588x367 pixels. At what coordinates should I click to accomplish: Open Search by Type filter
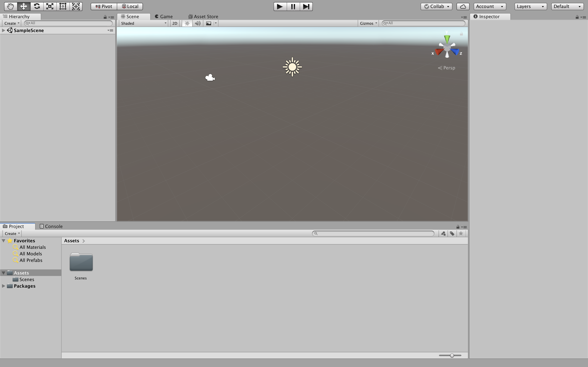(x=443, y=234)
